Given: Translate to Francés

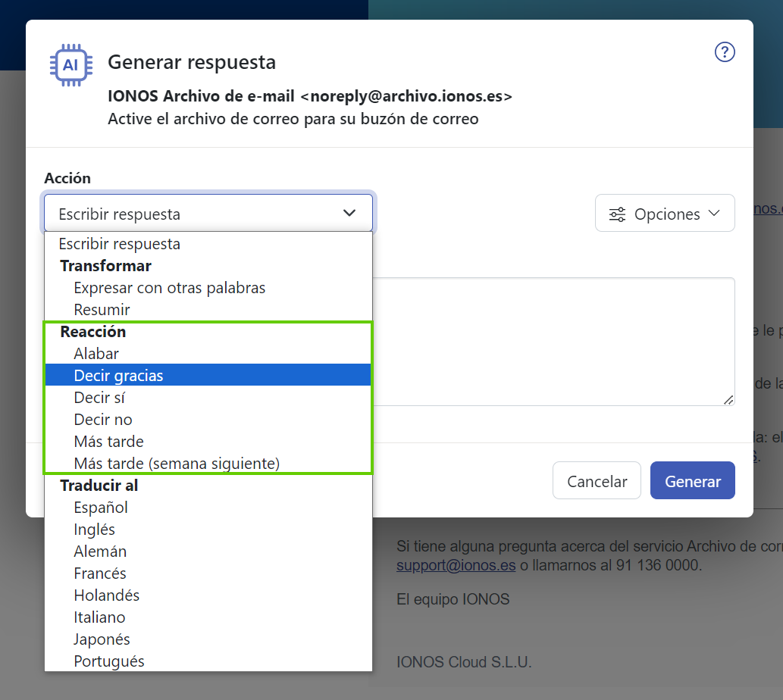Looking at the screenshot, I should tap(208, 573).
